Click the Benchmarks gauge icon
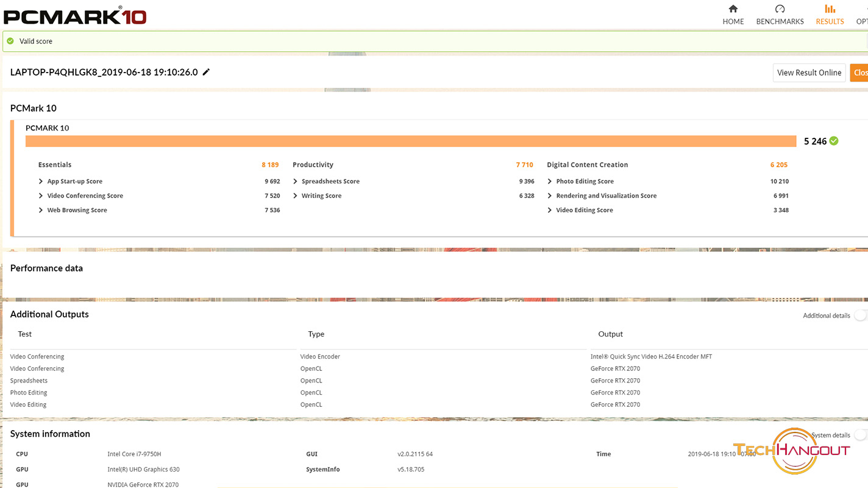This screenshot has height=488, width=868. 780,9
